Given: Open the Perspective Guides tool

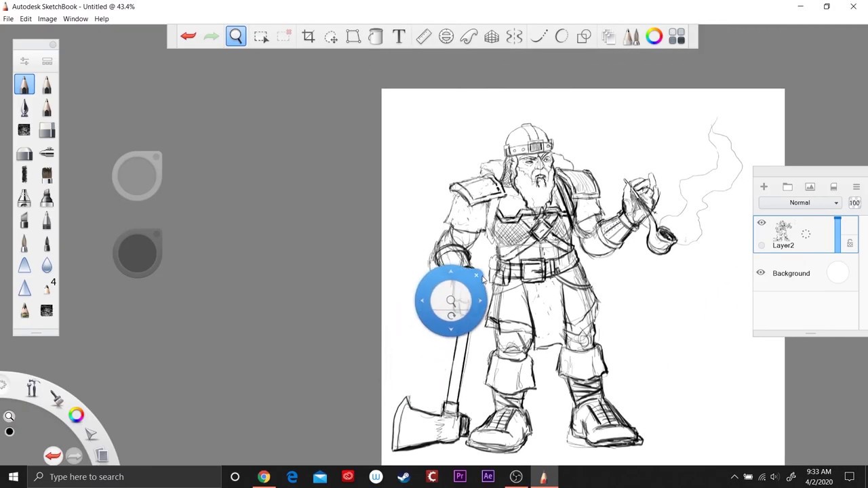Looking at the screenshot, I should pos(492,37).
